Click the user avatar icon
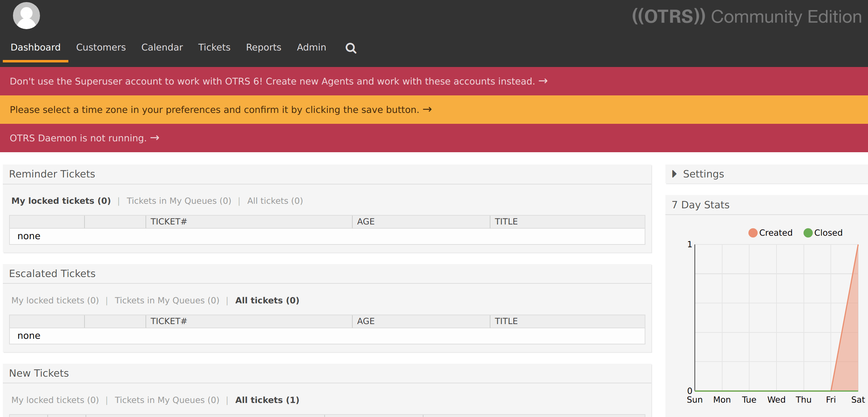Image resolution: width=868 pixels, height=417 pixels. click(26, 15)
